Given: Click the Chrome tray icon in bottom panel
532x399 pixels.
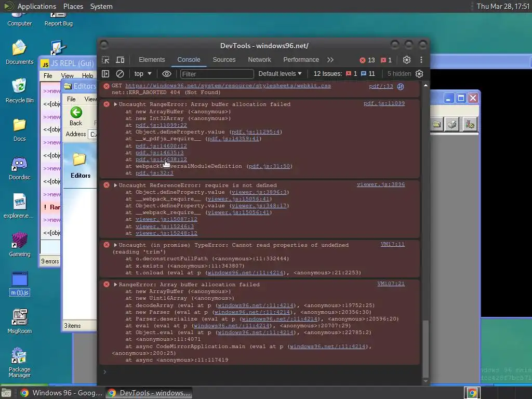Looking at the screenshot, I should 472,393.
